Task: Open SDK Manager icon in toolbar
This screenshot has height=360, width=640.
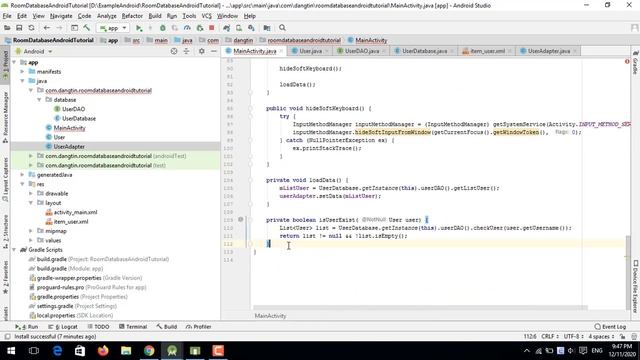Action: [251, 28]
